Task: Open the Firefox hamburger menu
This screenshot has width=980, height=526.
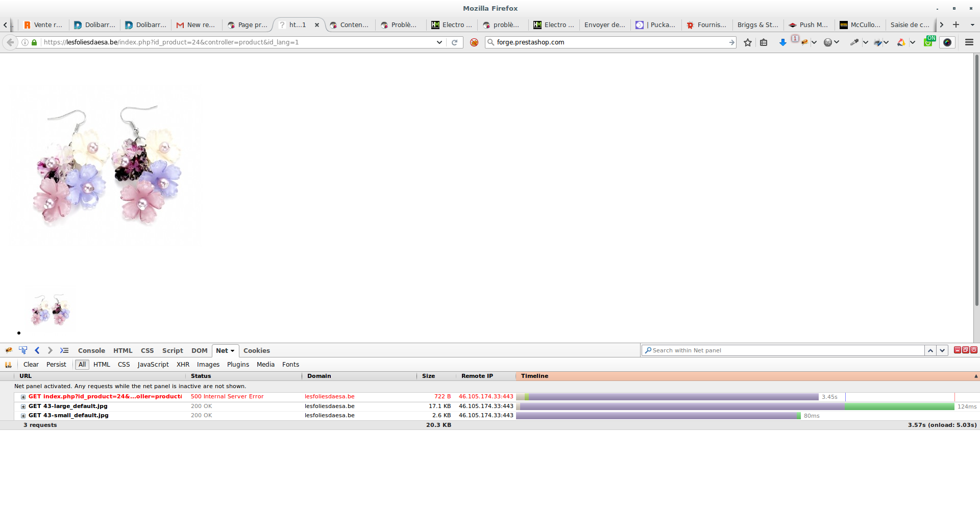Action: click(x=969, y=42)
